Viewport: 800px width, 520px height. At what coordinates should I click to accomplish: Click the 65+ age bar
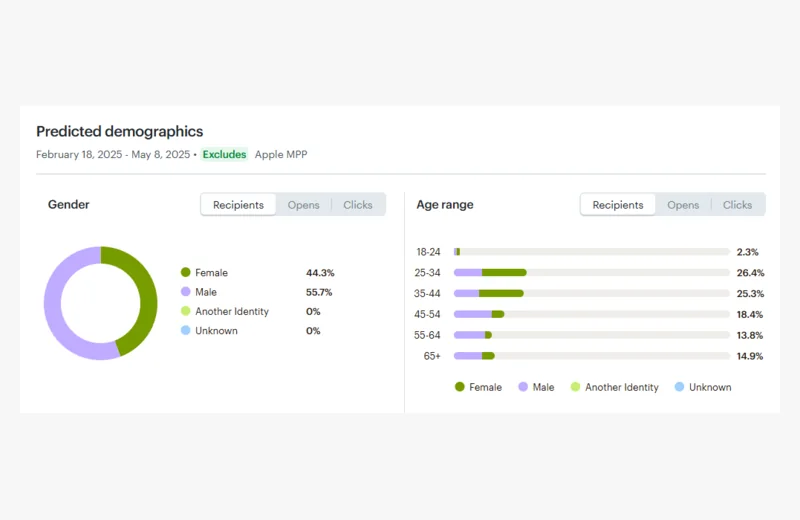pyautogui.click(x=592, y=356)
